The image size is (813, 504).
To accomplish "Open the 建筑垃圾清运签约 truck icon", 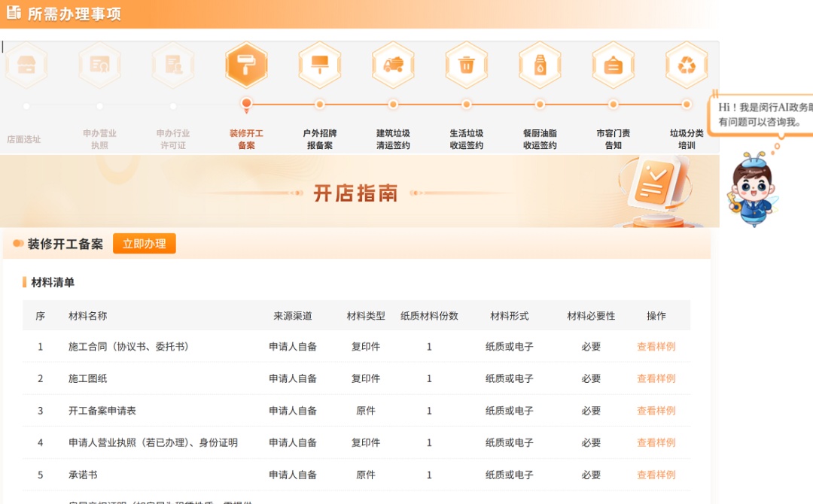I will [393, 65].
